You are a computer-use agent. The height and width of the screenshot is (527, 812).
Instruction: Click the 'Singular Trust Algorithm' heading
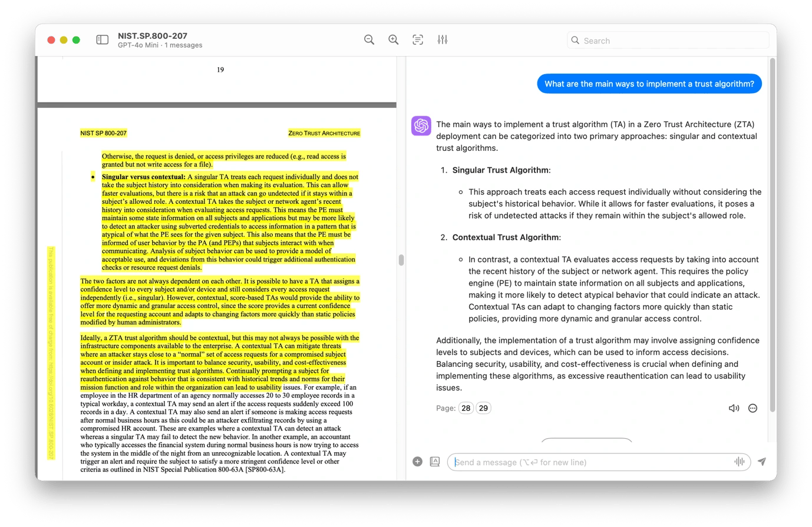(x=500, y=170)
